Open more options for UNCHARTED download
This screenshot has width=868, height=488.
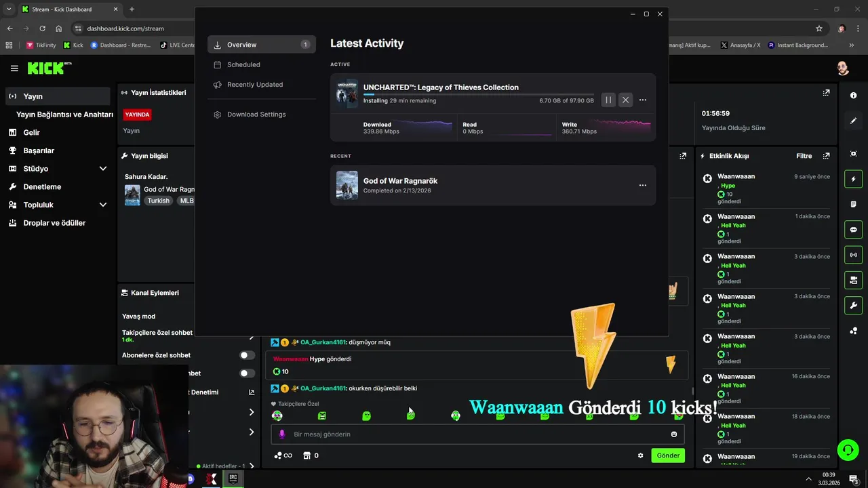643,100
